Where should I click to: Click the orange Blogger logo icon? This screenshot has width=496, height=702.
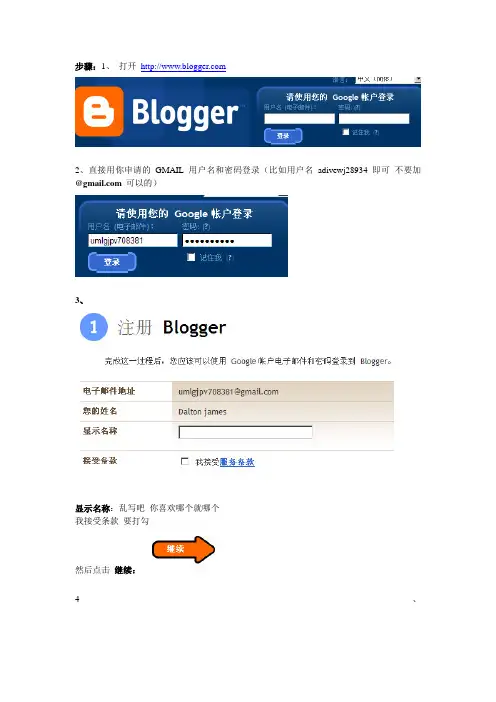99,111
